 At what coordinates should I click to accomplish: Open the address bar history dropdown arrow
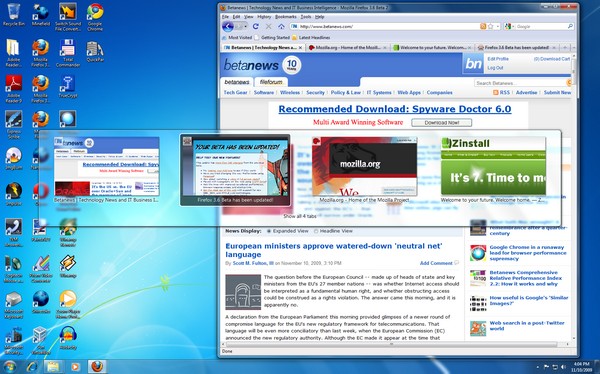498,26
